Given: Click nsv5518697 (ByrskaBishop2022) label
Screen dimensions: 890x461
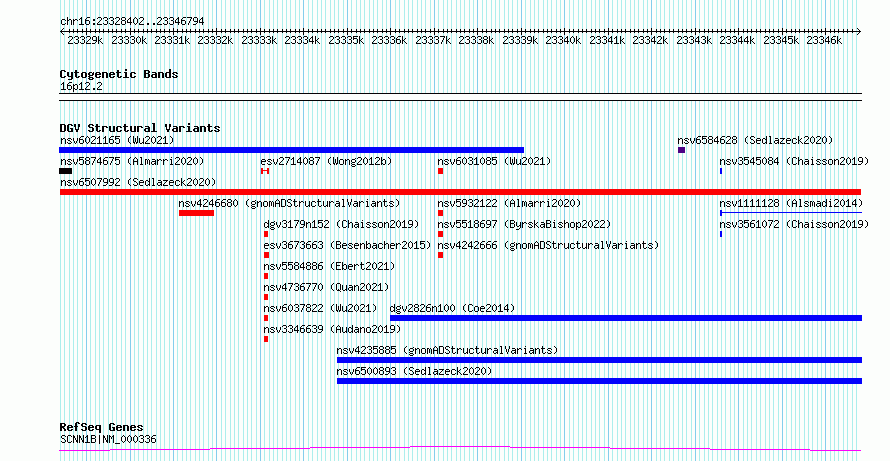Looking at the screenshot, I should coord(524,224).
